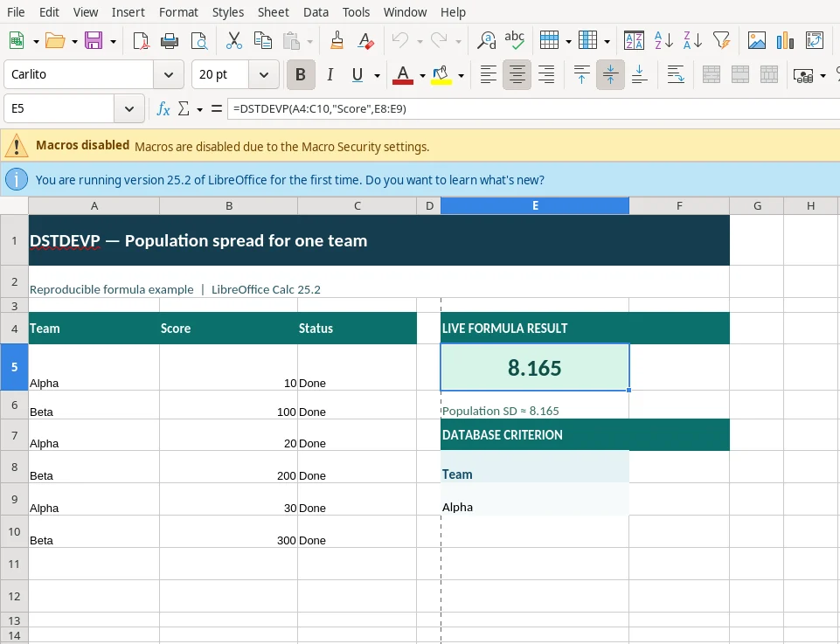The image size is (840, 644).
Task: Run the Spelling check icon
Action: [x=514, y=41]
